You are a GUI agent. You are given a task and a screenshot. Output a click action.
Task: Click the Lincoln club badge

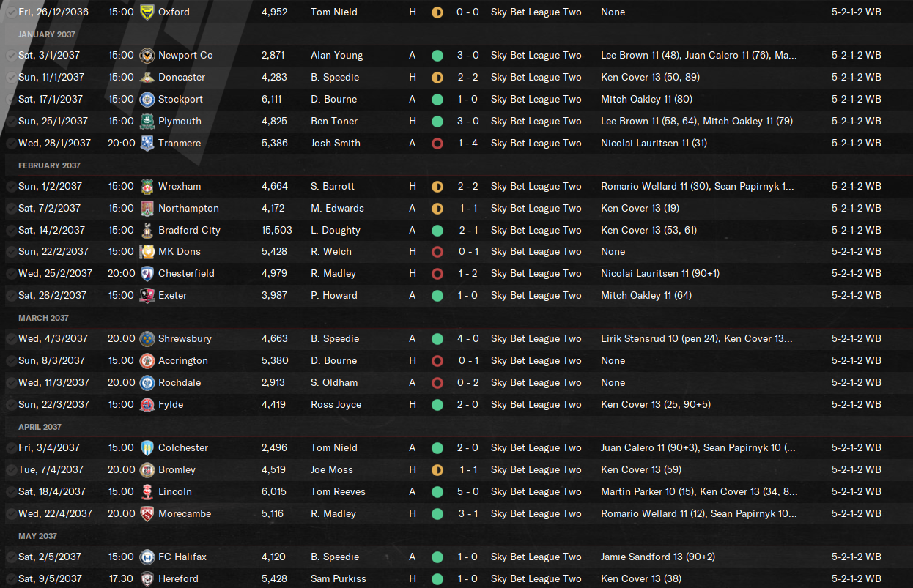coord(147,492)
